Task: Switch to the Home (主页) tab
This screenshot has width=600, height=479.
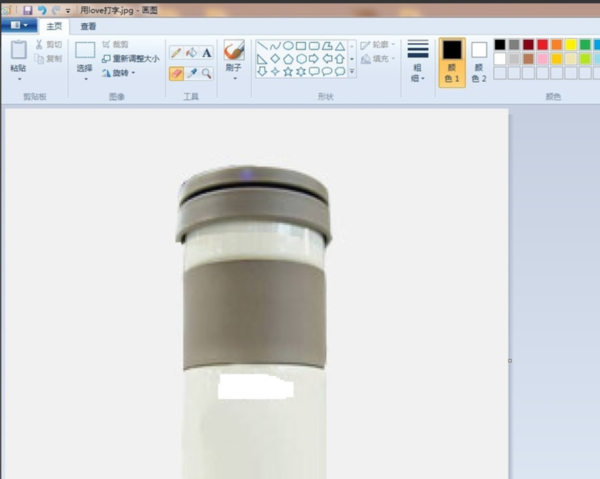Action: point(54,26)
